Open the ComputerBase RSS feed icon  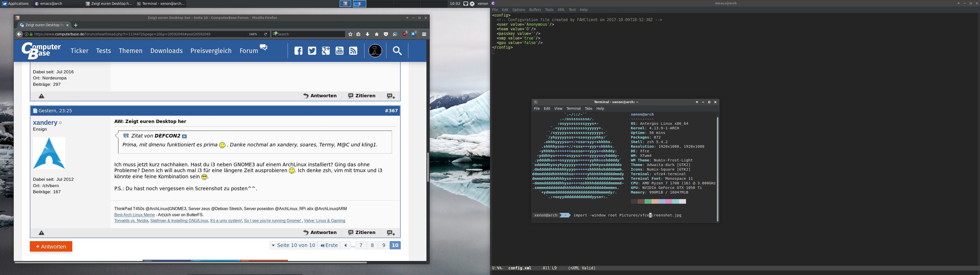[x=353, y=51]
